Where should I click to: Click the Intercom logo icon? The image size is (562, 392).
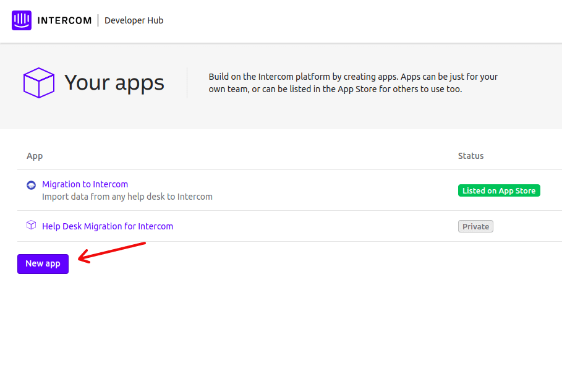click(22, 20)
